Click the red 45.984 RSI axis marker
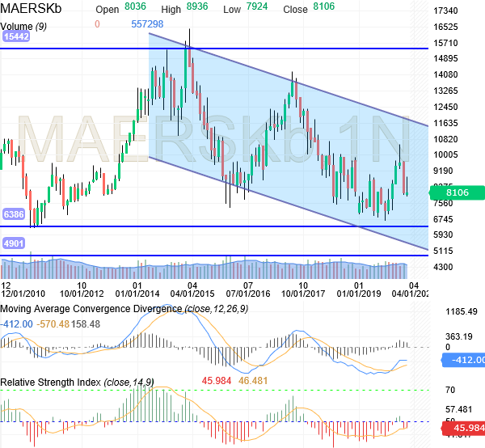This screenshot has width=485, height=448. tap(463, 429)
